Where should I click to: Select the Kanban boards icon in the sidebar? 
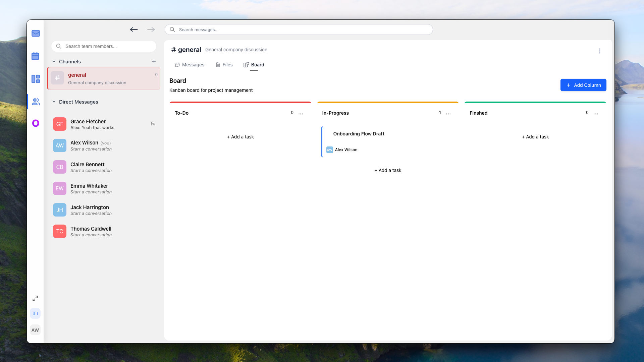(35, 79)
